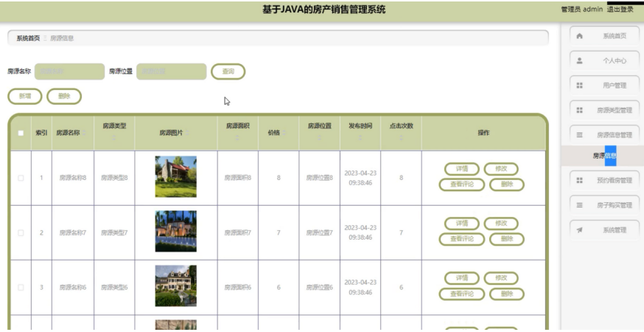Click the grid icon beside 预约看房管理
Image resolution: width=644 pixels, height=332 pixels.
point(579,181)
